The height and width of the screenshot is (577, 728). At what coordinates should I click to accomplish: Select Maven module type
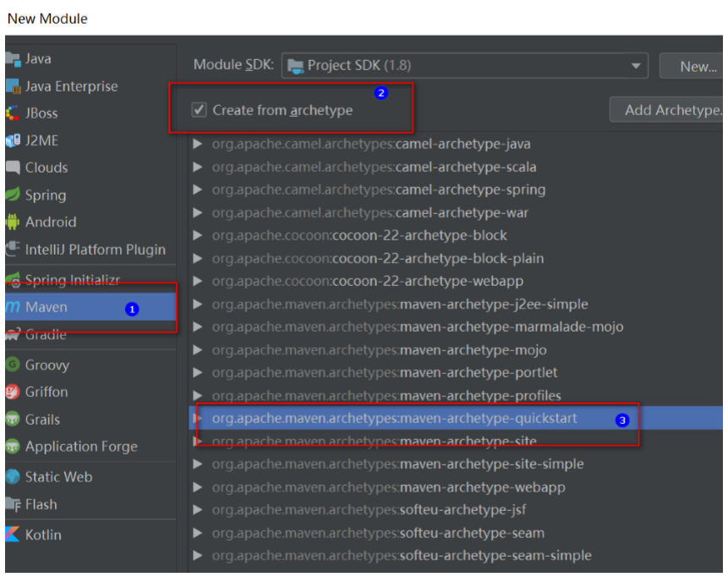coord(90,307)
